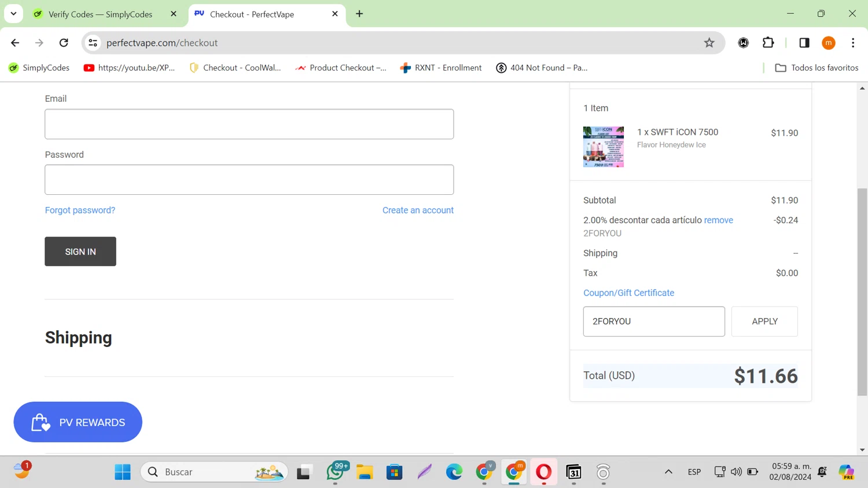Click the Forgot password link

click(x=80, y=210)
